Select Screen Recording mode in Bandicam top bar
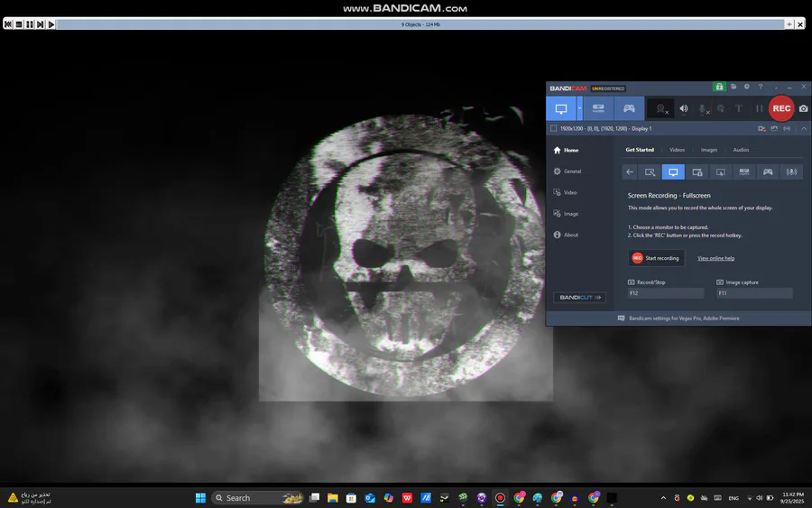 pos(561,109)
